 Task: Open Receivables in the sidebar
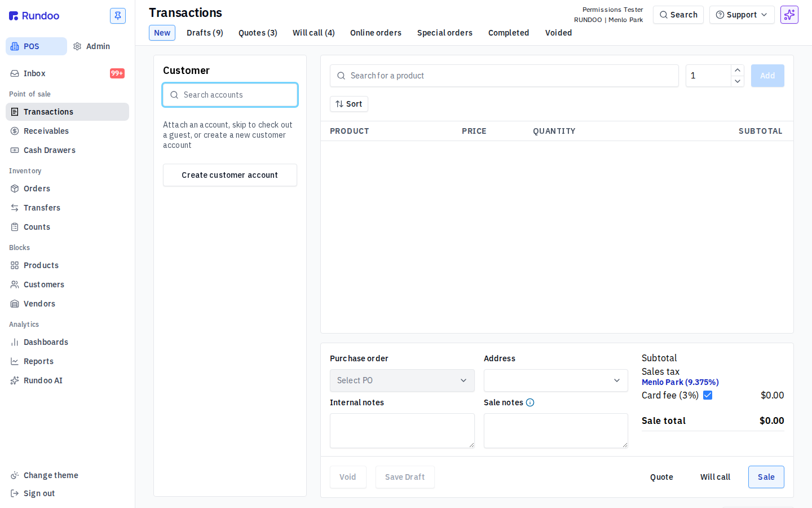point(67,131)
